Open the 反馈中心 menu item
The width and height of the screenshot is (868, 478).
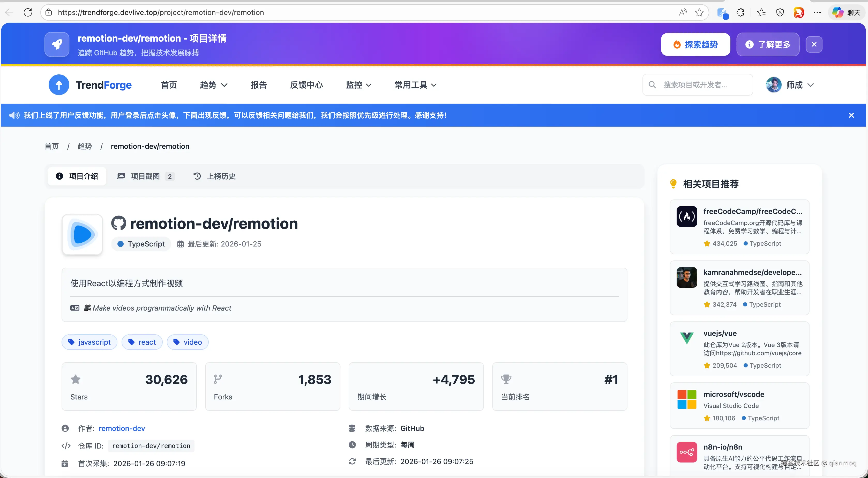coord(306,85)
